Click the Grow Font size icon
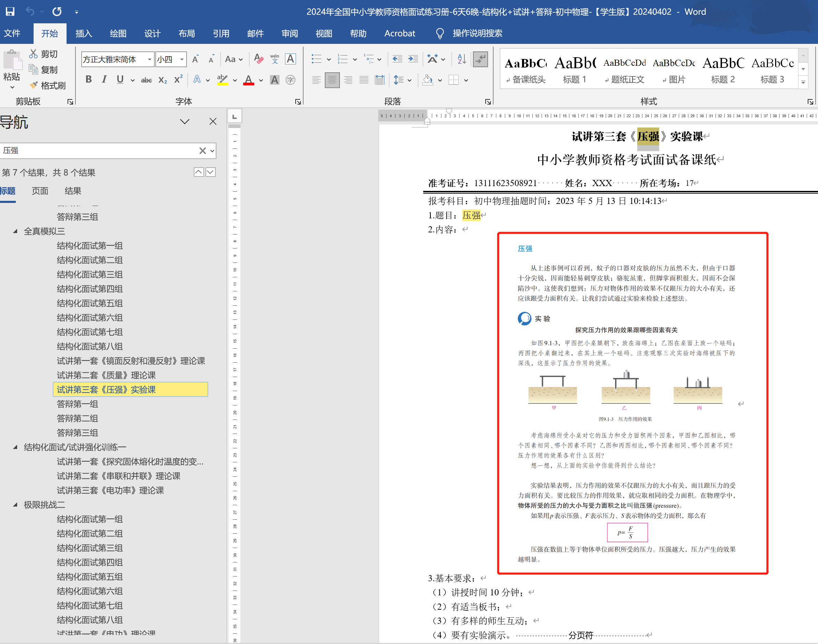This screenshot has height=644, width=818. click(x=195, y=59)
